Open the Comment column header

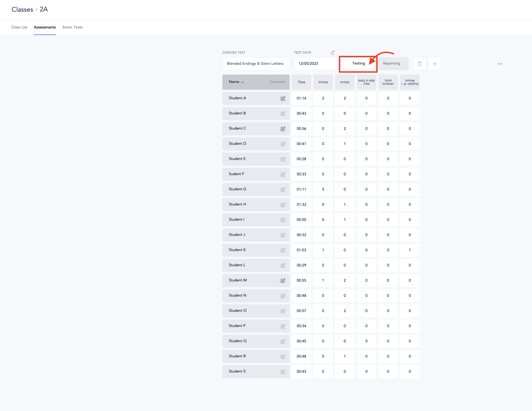pyautogui.click(x=277, y=82)
